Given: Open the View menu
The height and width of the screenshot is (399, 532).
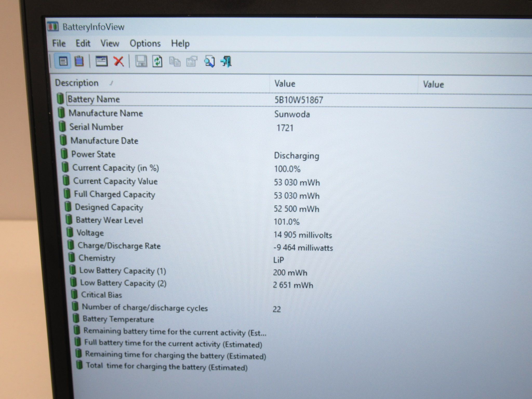Looking at the screenshot, I should click(x=110, y=43).
